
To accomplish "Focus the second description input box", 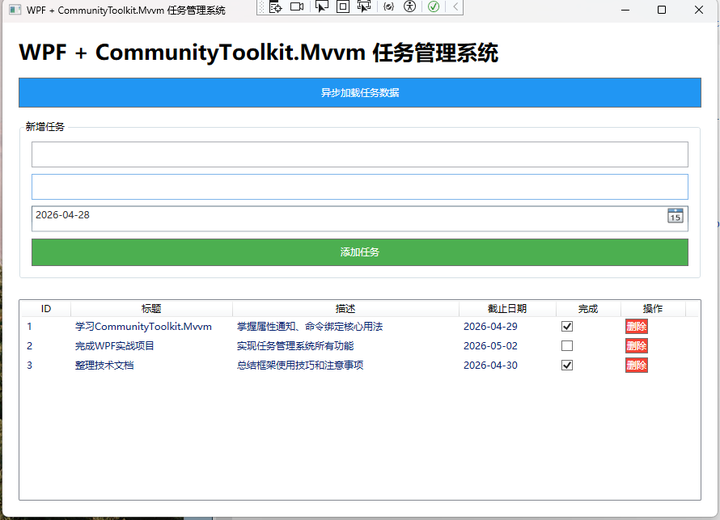I will pyautogui.click(x=360, y=187).
